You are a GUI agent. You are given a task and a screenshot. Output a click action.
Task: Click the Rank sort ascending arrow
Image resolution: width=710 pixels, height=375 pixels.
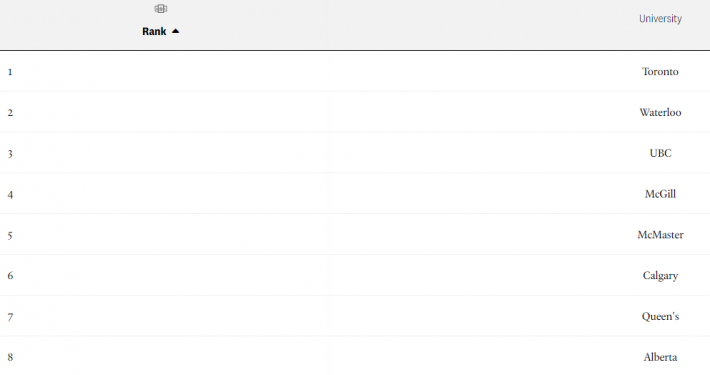pos(176,31)
